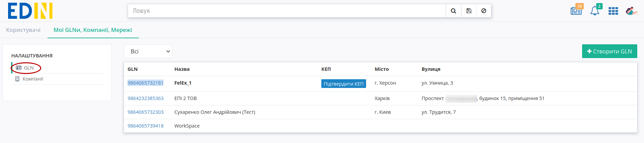Select the Мої GLNи, Компанії, Мережі tab

pos(93,30)
